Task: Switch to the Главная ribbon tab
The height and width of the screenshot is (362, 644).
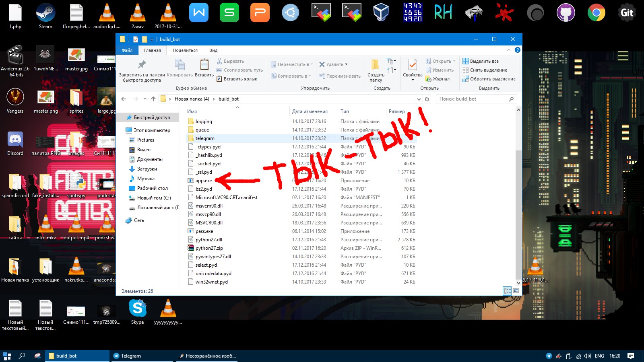Action: [153, 50]
